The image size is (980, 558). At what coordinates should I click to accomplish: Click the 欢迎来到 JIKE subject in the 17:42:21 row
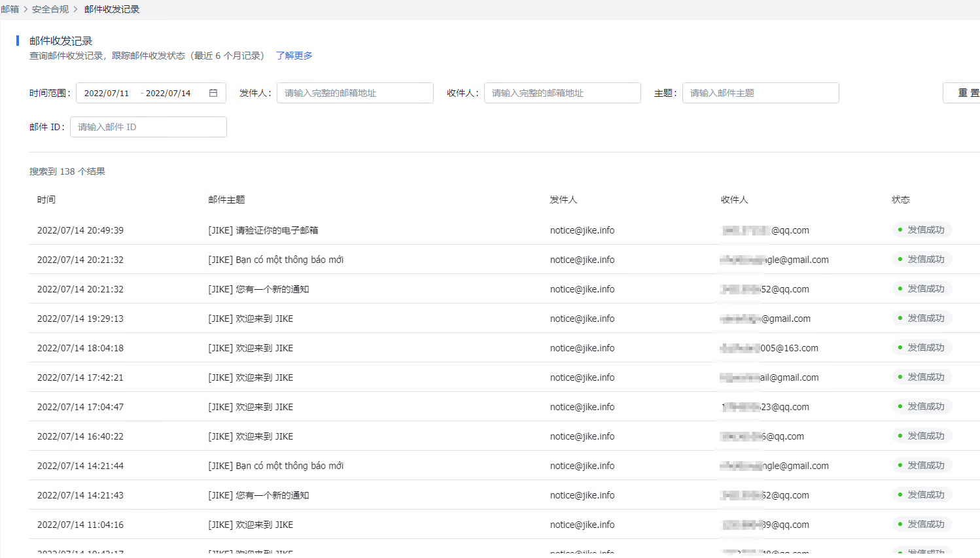pyautogui.click(x=251, y=377)
